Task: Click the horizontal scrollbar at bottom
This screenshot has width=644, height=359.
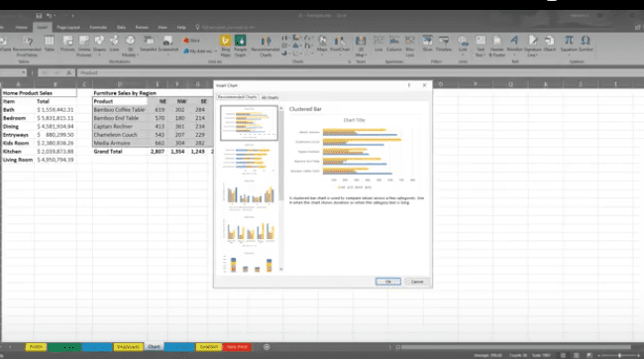Action: [x=516, y=347]
